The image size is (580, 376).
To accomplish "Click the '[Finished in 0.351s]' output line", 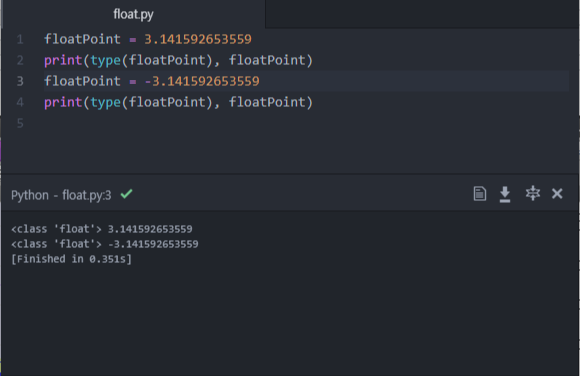I will click(71, 259).
